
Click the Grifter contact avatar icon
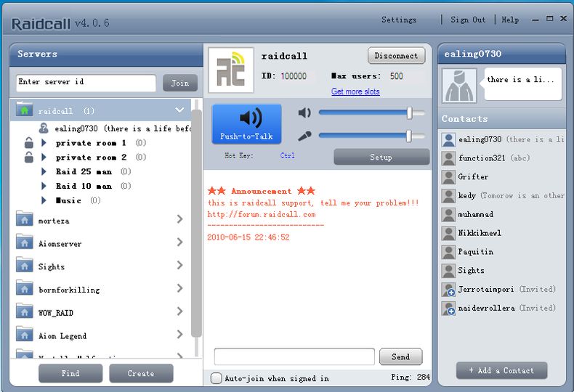449,177
